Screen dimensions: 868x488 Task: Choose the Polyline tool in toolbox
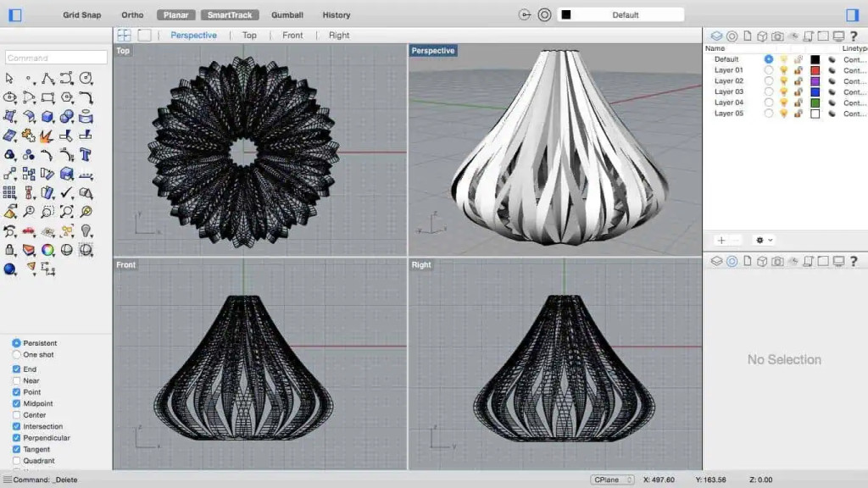(x=47, y=78)
